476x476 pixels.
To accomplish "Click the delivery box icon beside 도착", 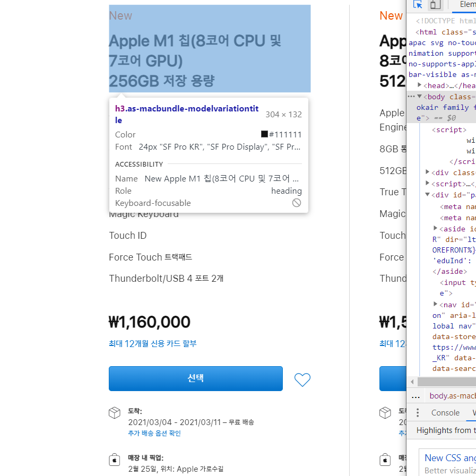I will (115, 413).
